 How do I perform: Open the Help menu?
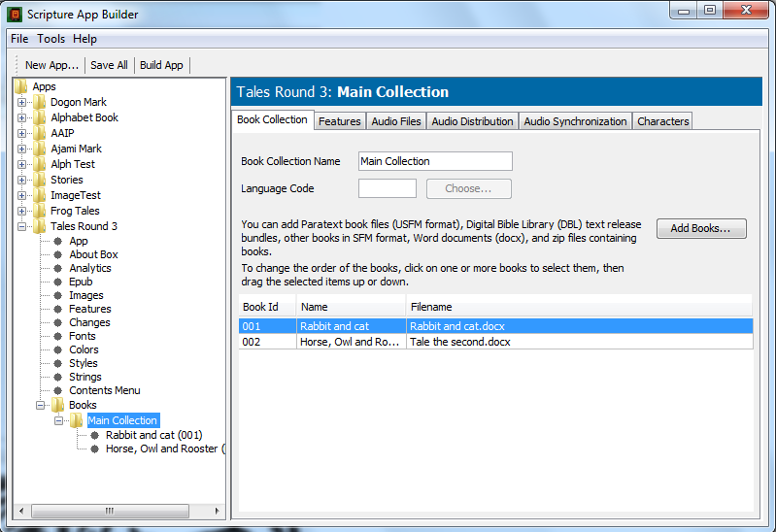(84, 39)
